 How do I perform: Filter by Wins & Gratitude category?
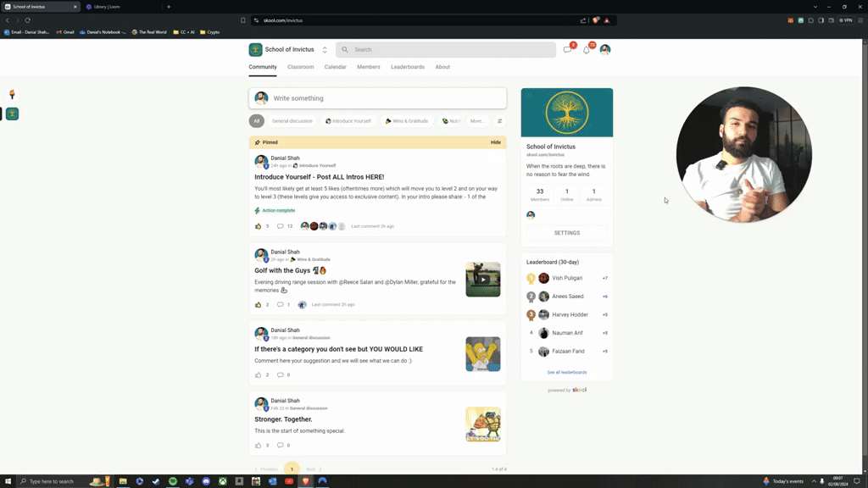click(x=408, y=121)
